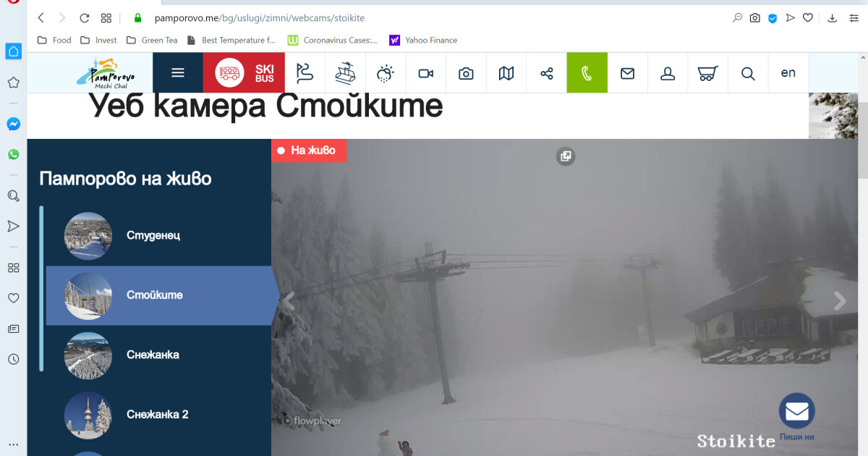The width and height of the screenshot is (868, 456).
Task: Go to next webcam with right arrow
Action: [840, 301]
